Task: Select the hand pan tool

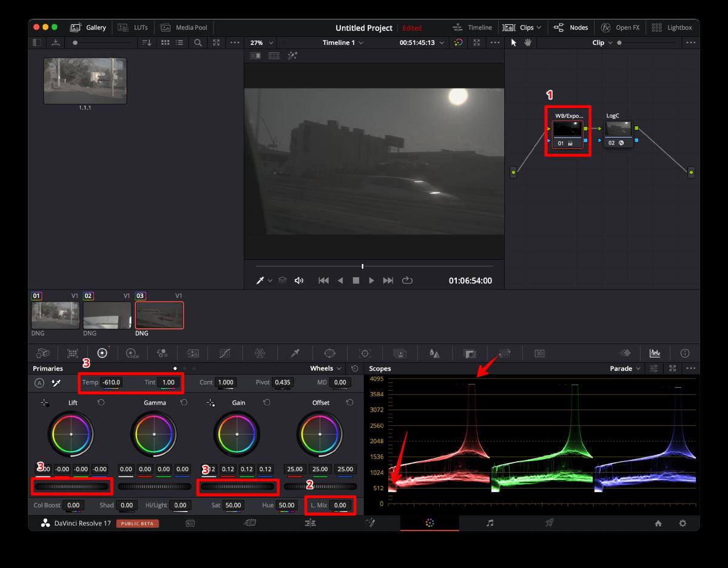Action: tap(527, 42)
